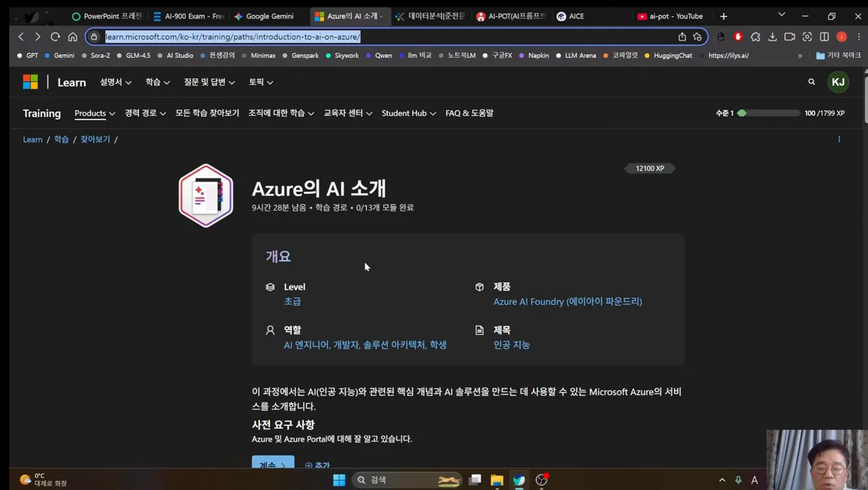Click the share icon in address bar

(682, 36)
